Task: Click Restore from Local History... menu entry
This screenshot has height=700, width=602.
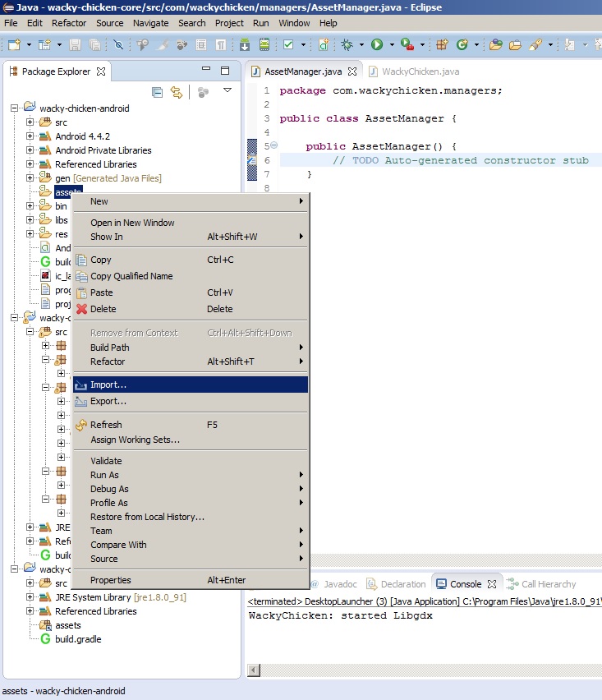Action: pos(191,517)
